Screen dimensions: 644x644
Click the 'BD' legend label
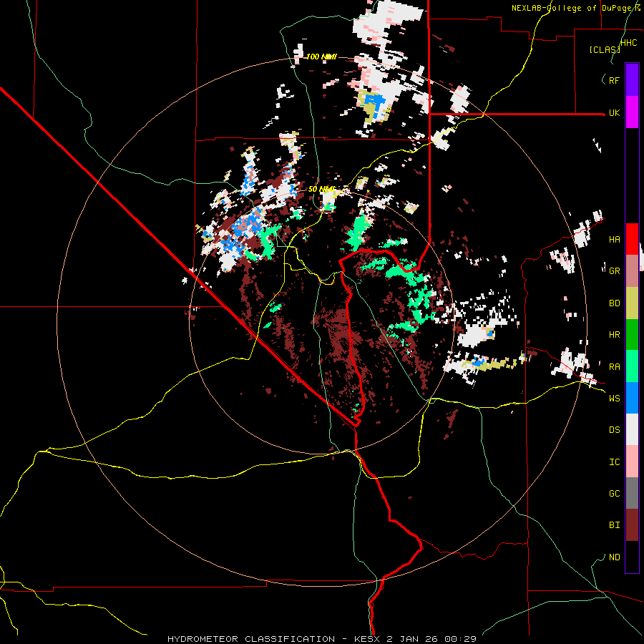[614, 303]
